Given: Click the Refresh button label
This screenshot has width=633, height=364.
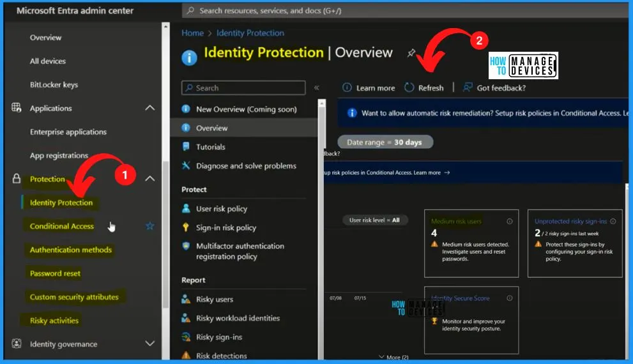Looking at the screenshot, I should coord(431,87).
